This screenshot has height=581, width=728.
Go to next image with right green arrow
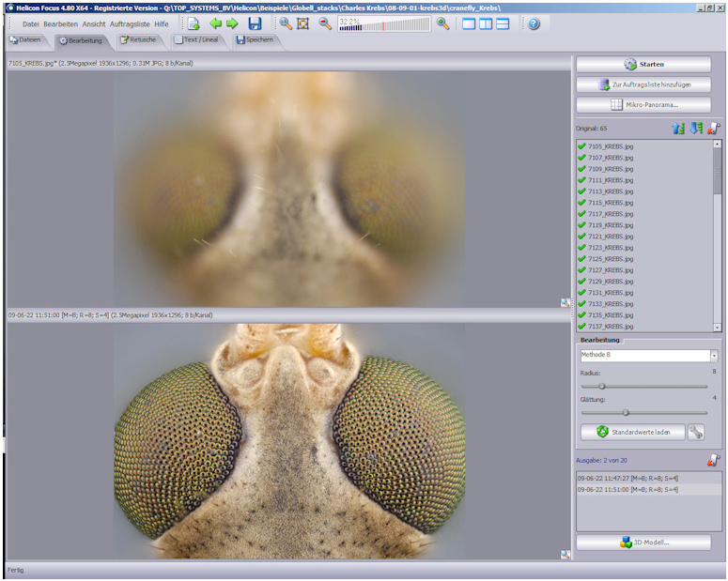click(232, 23)
